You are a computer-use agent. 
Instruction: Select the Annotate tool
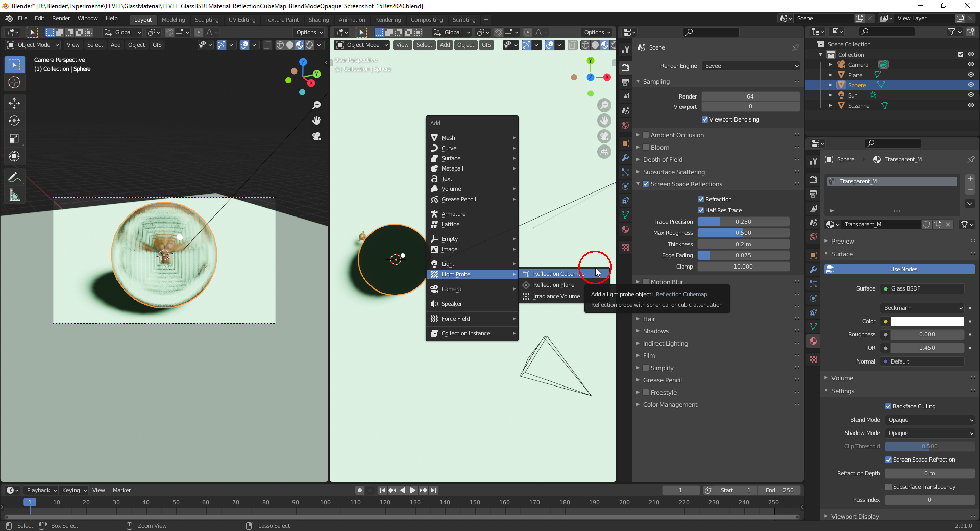click(14, 178)
